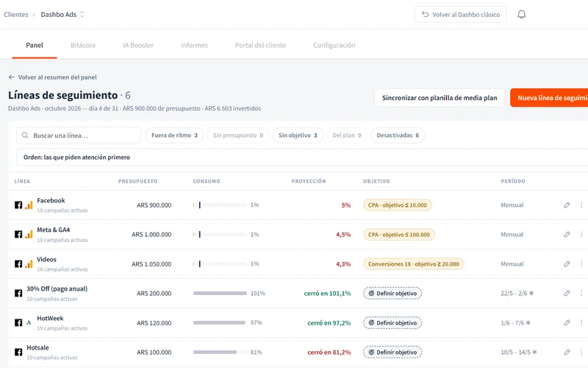588x368 pixels.
Task: Edit the HotWeek line with pencil icon
Action: (567, 322)
